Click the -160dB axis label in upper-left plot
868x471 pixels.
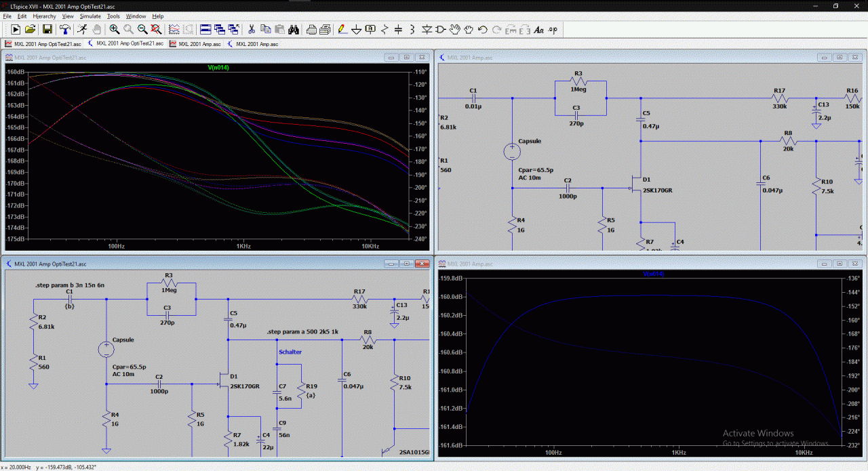click(16, 72)
